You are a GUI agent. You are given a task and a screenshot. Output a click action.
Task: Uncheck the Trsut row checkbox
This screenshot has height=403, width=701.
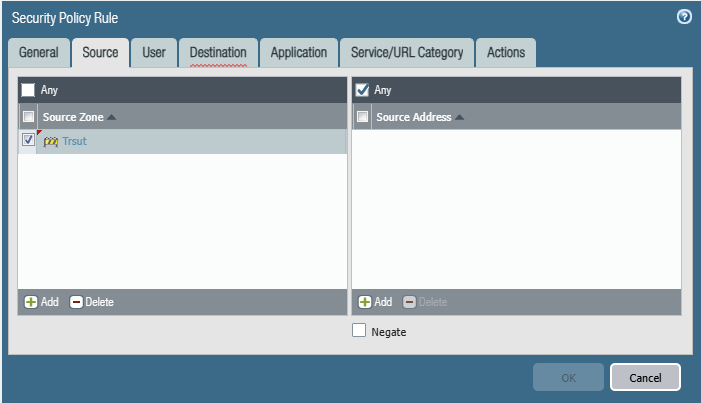pos(28,140)
